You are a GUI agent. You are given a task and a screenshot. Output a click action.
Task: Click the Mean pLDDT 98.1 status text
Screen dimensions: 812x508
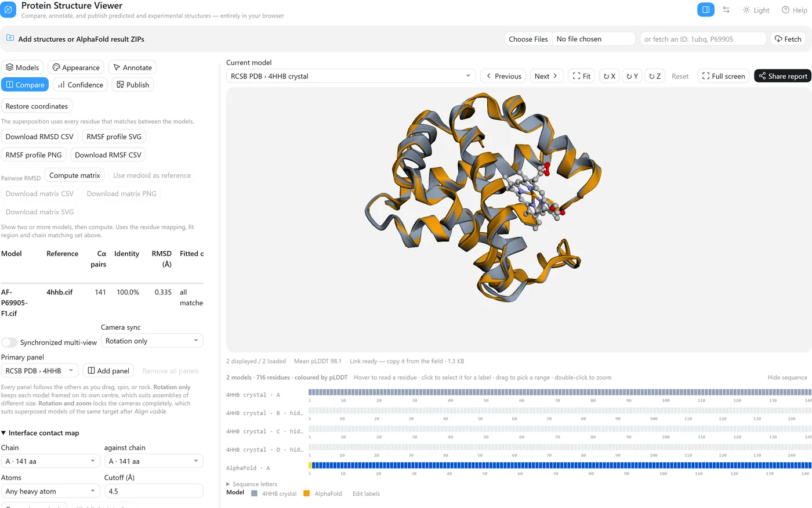tap(317, 361)
